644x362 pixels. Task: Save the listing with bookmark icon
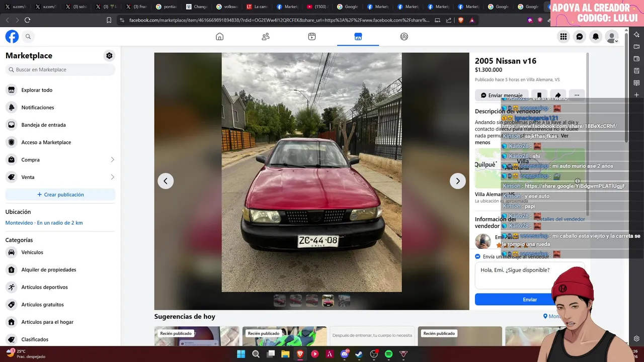(539, 95)
